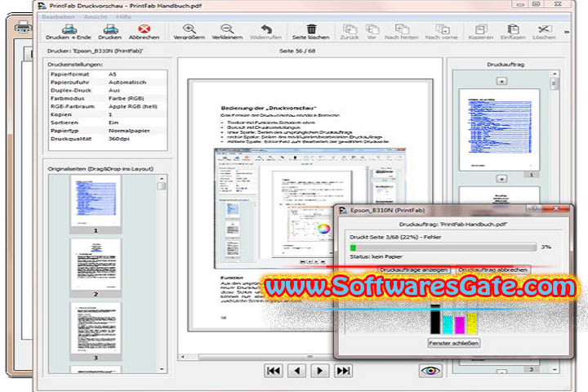
Task: Select Druckauftrag page 1 thumbnail
Action: 499,130
